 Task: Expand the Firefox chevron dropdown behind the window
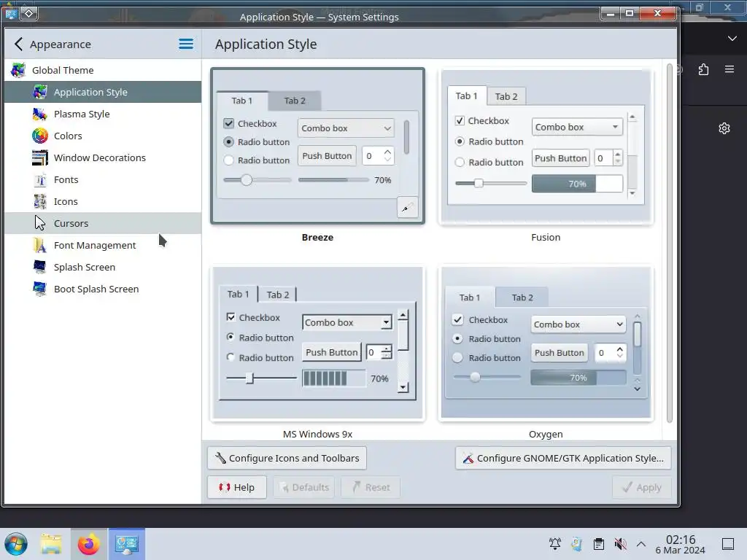732,39
